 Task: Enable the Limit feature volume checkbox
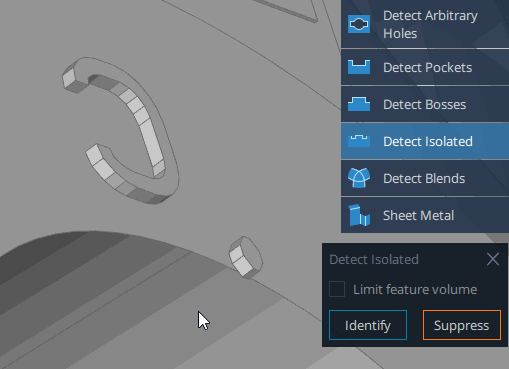337,289
